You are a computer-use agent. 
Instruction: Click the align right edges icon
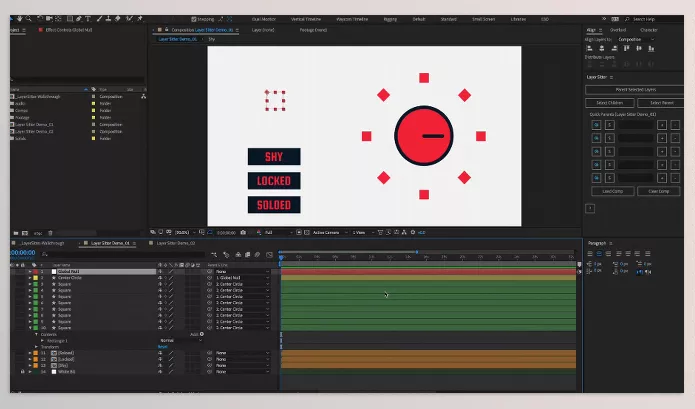pyautogui.click(x=614, y=48)
